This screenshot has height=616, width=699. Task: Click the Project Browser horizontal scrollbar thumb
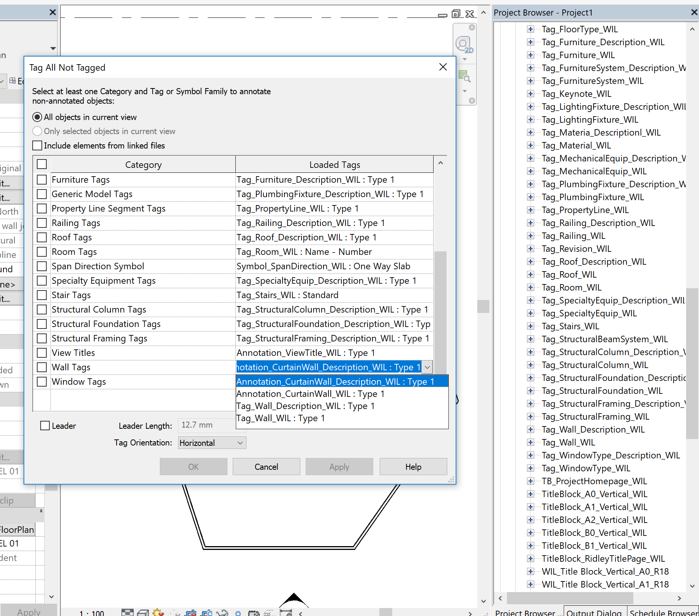click(570, 598)
